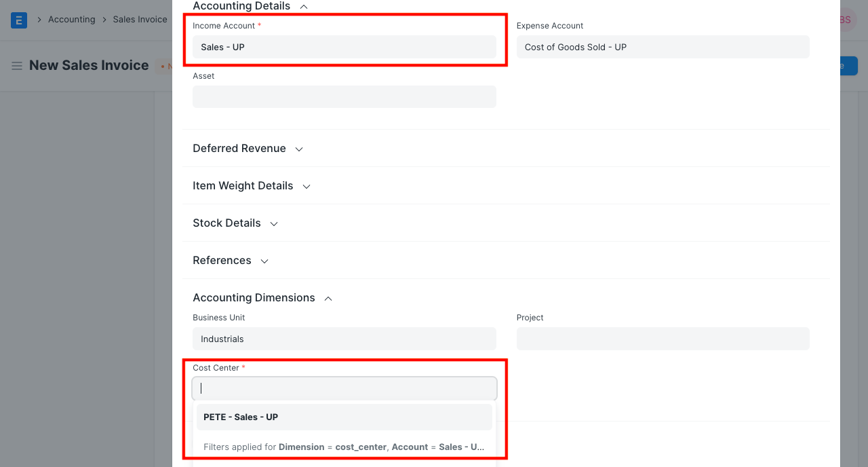Click the empty Project field
Screen dimensions: 868x467
663,339
